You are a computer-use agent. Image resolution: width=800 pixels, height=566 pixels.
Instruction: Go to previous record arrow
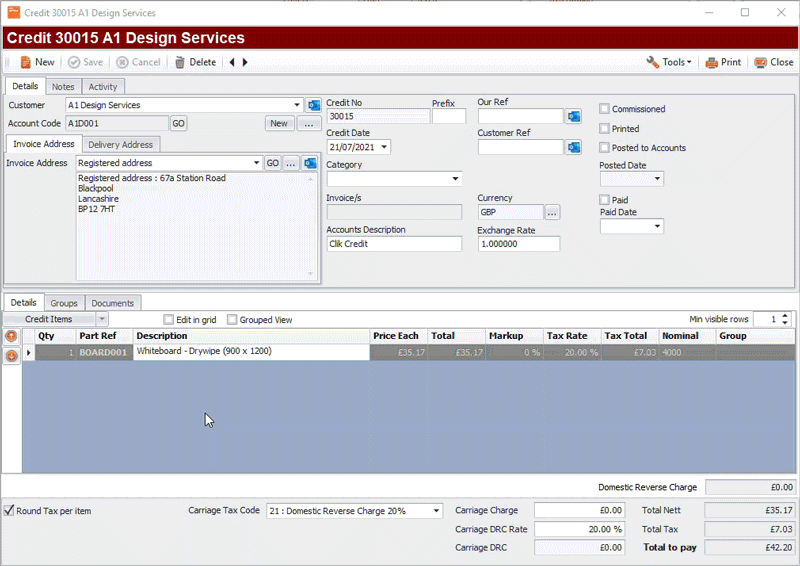pyautogui.click(x=232, y=62)
